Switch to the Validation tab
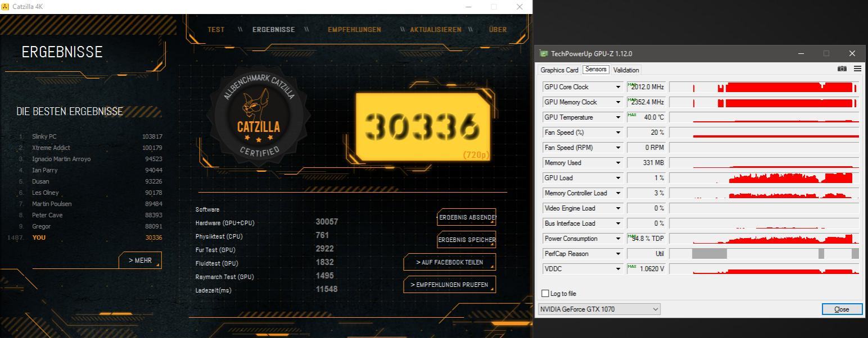This screenshot has height=338, width=868. pyautogui.click(x=626, y=70)
